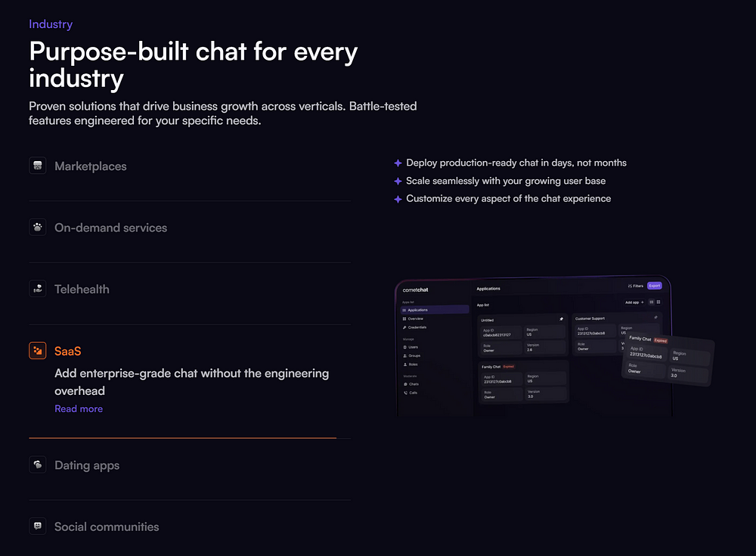The width and height of the screenshot is (756, 556).
Task: Open the Read more link under SaaS
Action: tap(79, 408)
